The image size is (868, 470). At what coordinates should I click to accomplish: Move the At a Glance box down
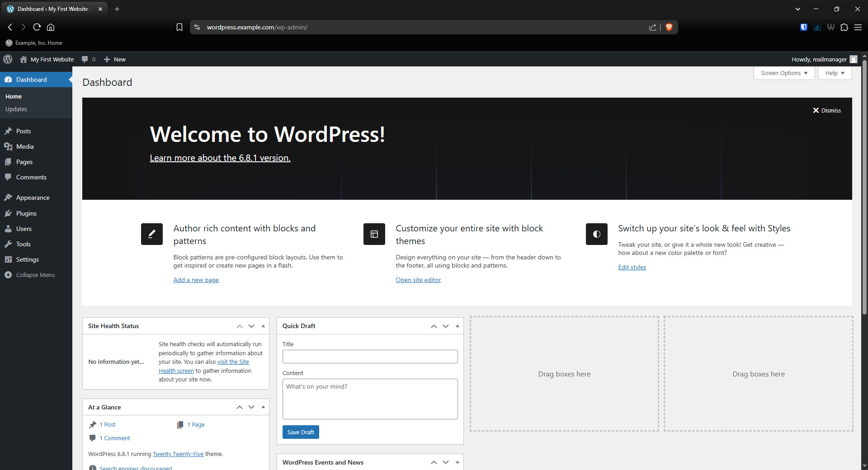point(251,407)
